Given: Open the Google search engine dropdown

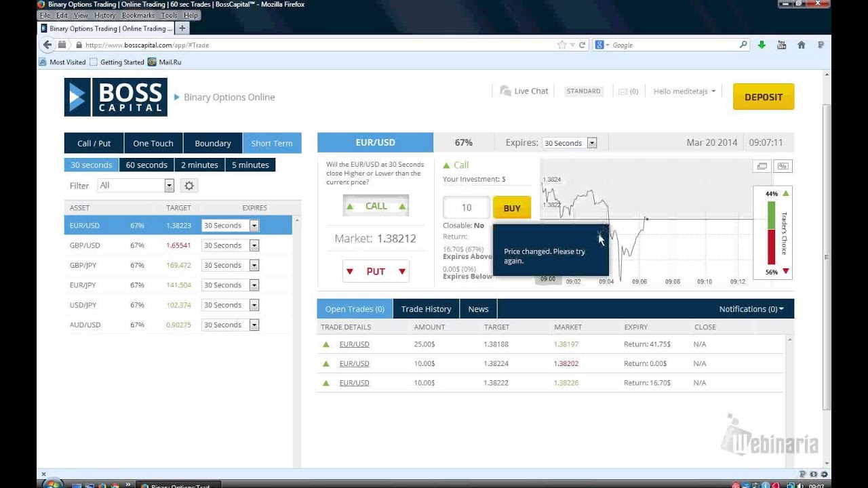Looking at the screenshot, I should click(601, 45).
